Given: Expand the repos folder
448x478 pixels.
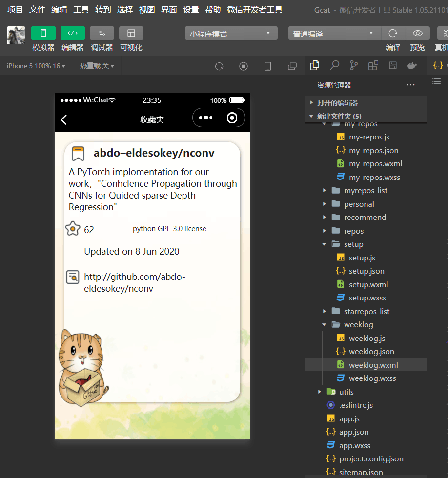Looking at the screenshot, I should pos(366,231).
